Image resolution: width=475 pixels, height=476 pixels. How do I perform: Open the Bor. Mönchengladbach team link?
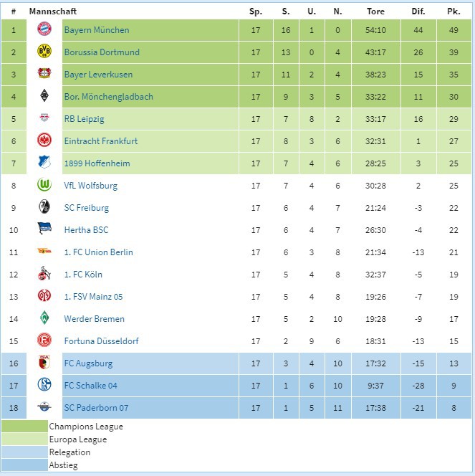pyautogui.click(x=108, y=97)
